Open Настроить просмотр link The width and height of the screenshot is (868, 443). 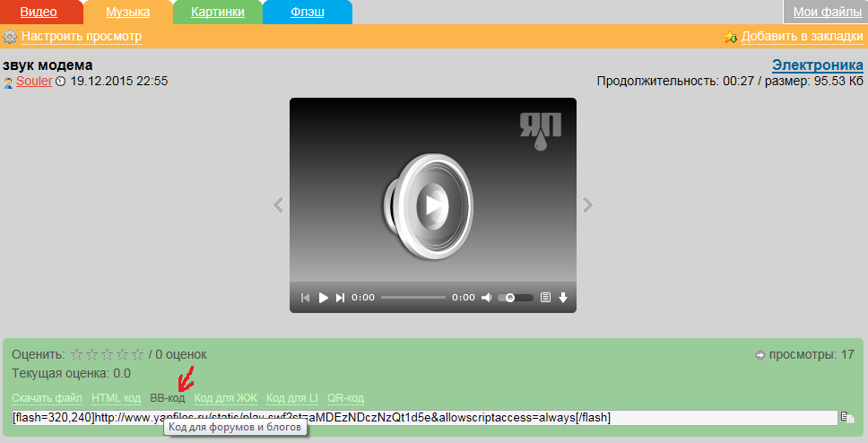(x=82, y=37)
